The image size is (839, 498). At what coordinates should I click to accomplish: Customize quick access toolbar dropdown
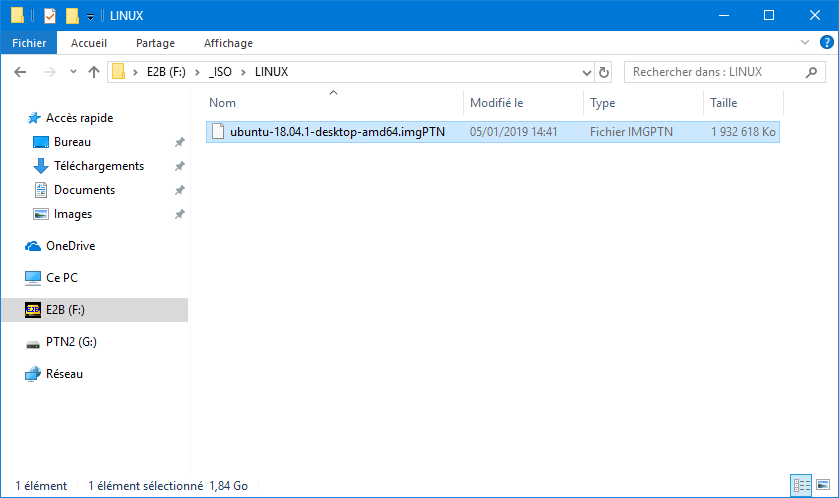[x=90, y=17]
